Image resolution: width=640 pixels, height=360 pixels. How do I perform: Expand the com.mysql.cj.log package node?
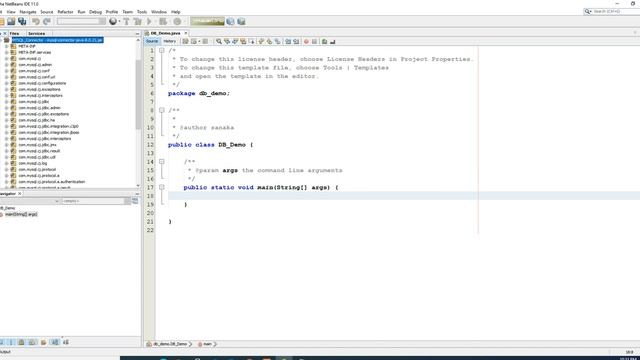7,163
